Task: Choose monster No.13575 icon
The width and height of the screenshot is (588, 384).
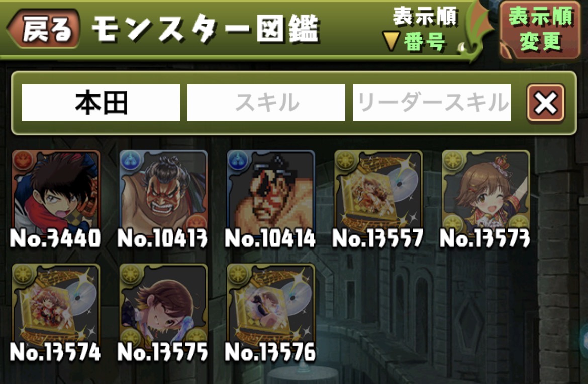Action: pyautogui.click(x=163, y=305)
